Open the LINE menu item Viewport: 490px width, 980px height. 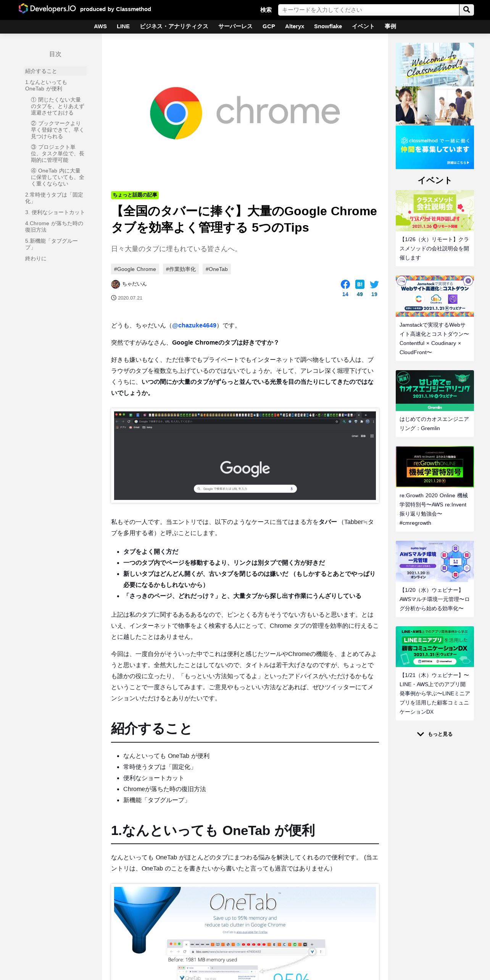(x=123, y=26)
